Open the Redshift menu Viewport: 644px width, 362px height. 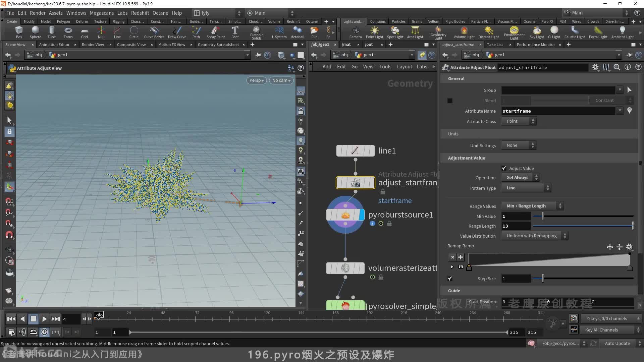pos(140,13)
